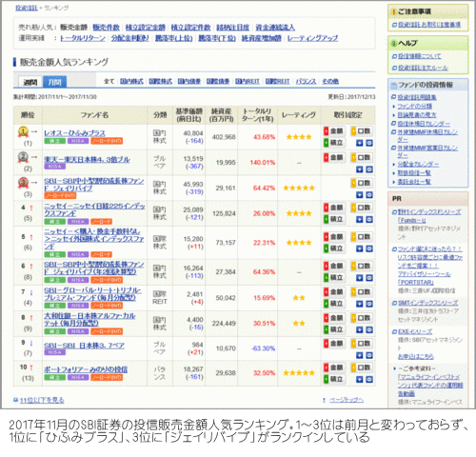The image size is (476, 457).
Task: Click the orange ノーロード badge under ひふみプラス
Action: pos(107,141)
